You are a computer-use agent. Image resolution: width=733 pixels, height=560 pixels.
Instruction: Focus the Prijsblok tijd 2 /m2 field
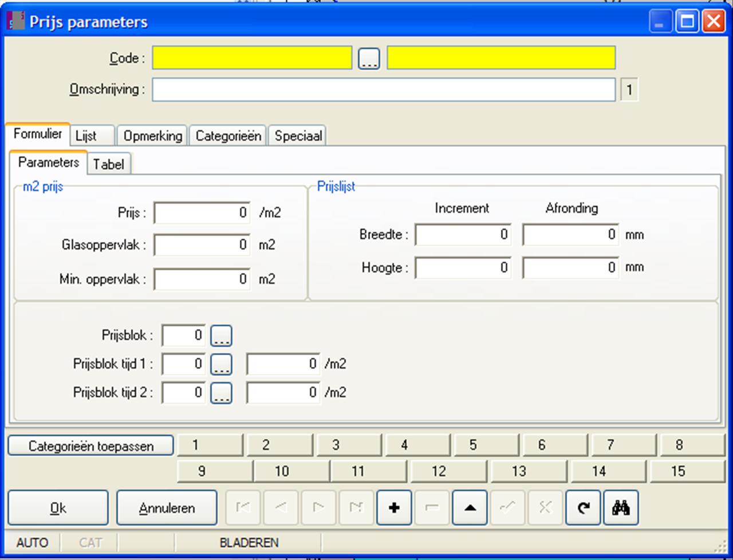click(283, 393)
